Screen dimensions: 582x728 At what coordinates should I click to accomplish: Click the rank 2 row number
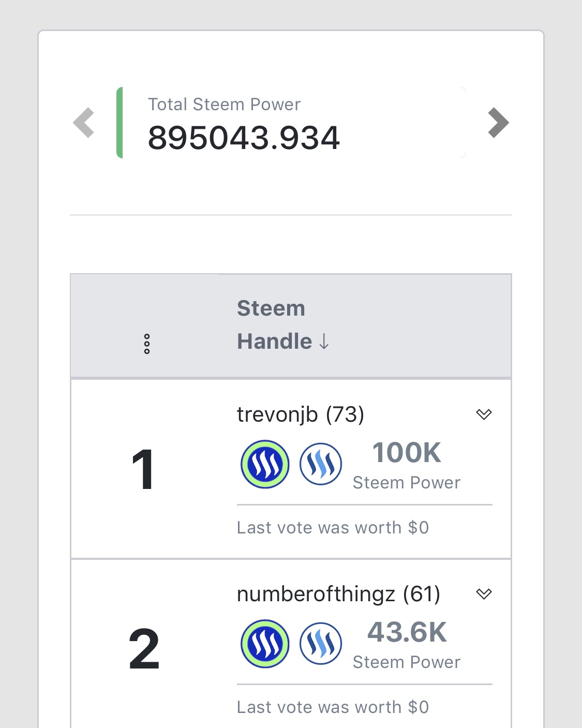pyautogui.click(x=144, y=649)
